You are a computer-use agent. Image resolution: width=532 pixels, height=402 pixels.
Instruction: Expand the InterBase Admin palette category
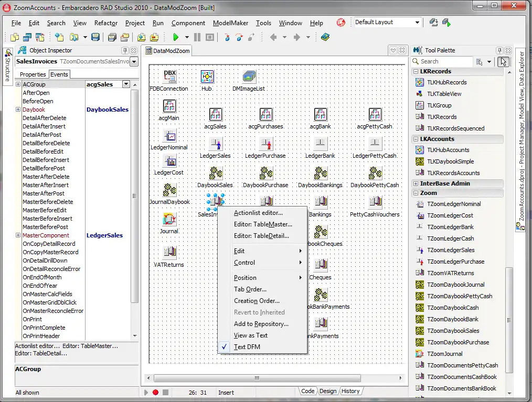[x=416, y=183]
